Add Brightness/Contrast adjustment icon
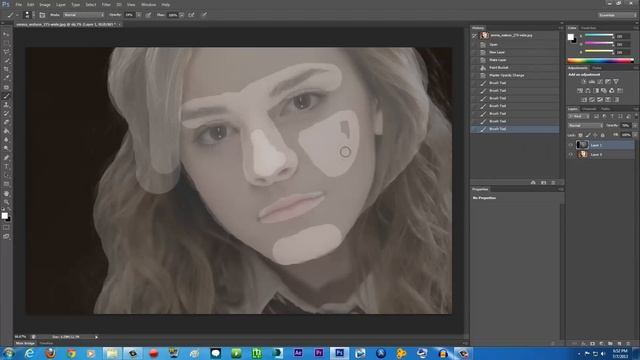640x360 pixels. coord(584,82)
